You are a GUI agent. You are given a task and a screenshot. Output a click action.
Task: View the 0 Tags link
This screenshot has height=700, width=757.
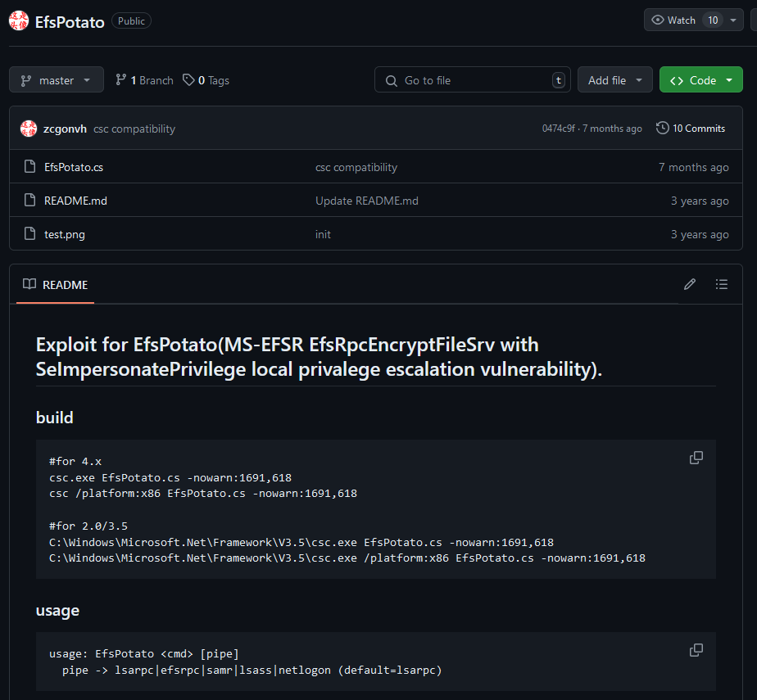206,80
